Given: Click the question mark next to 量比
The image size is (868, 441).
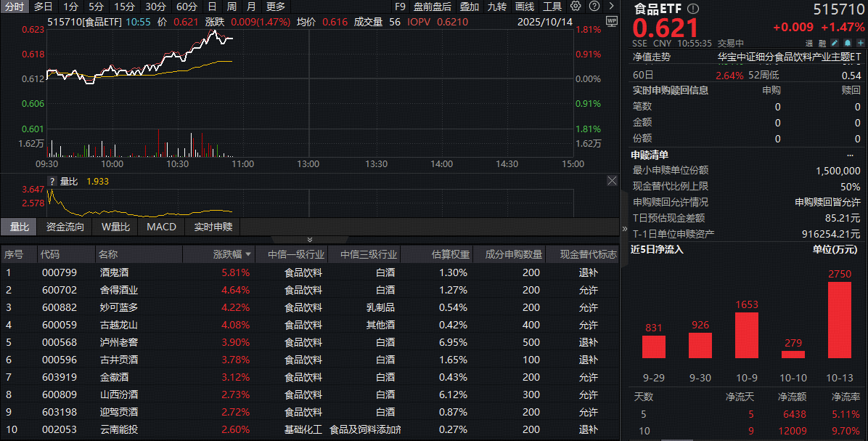Looking at the screenshot, I should click(52, 181).
